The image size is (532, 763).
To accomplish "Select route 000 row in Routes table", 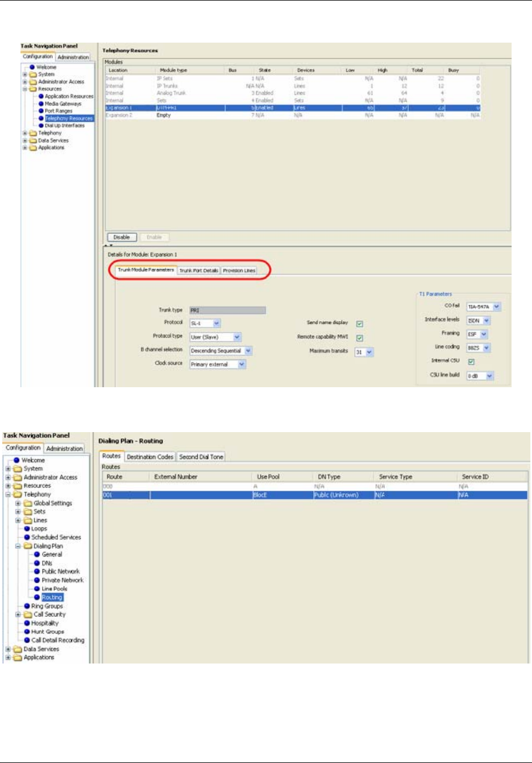I will point(315,487).
